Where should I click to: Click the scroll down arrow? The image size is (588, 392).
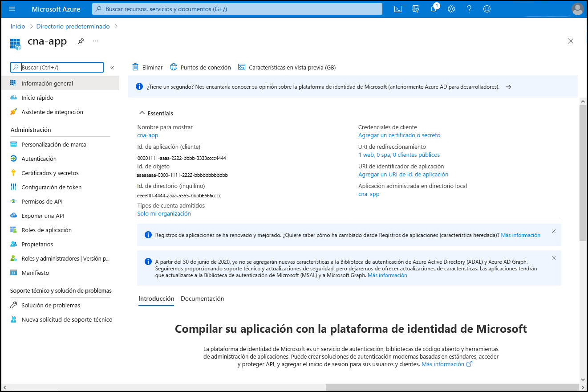pos(583,379)
